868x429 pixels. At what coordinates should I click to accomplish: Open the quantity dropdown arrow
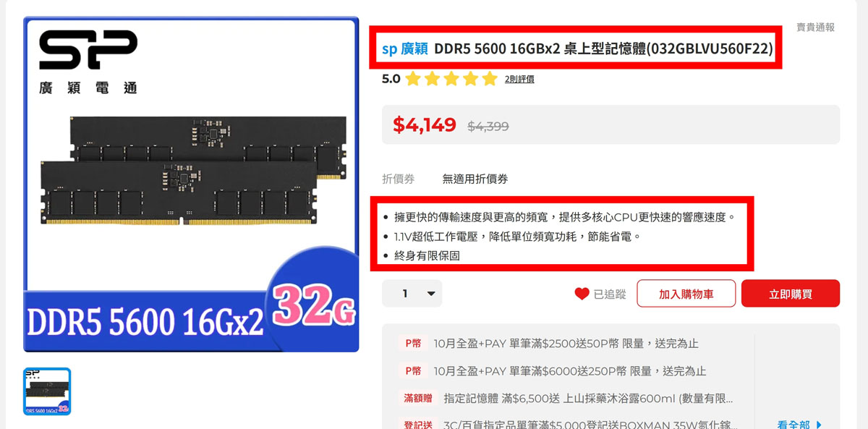(431, 294)
